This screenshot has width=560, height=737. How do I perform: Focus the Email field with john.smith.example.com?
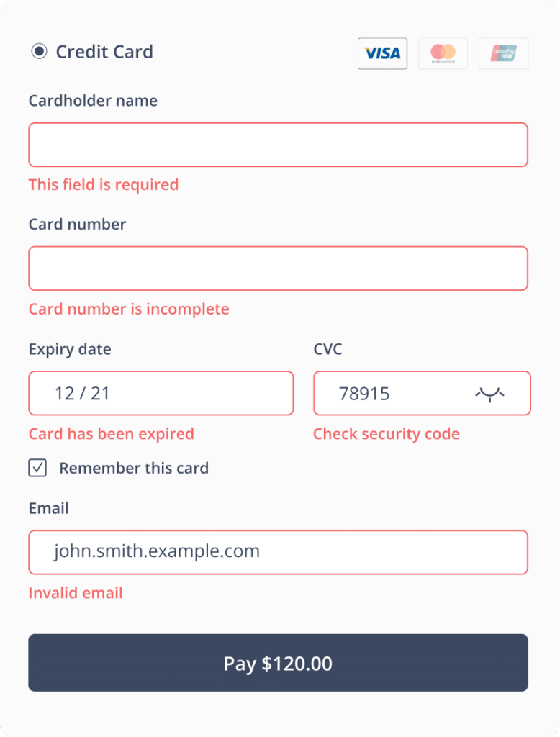pyautogui.click(x=278, y=552)
